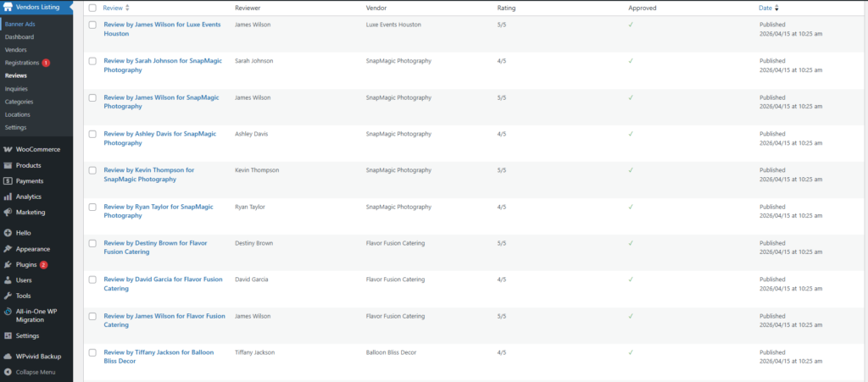Open the WooCommerce icon in sidebar
Image resolution: width=868 pixels, height=382 pixels.
pyautogui.click(x=8, y=150)
